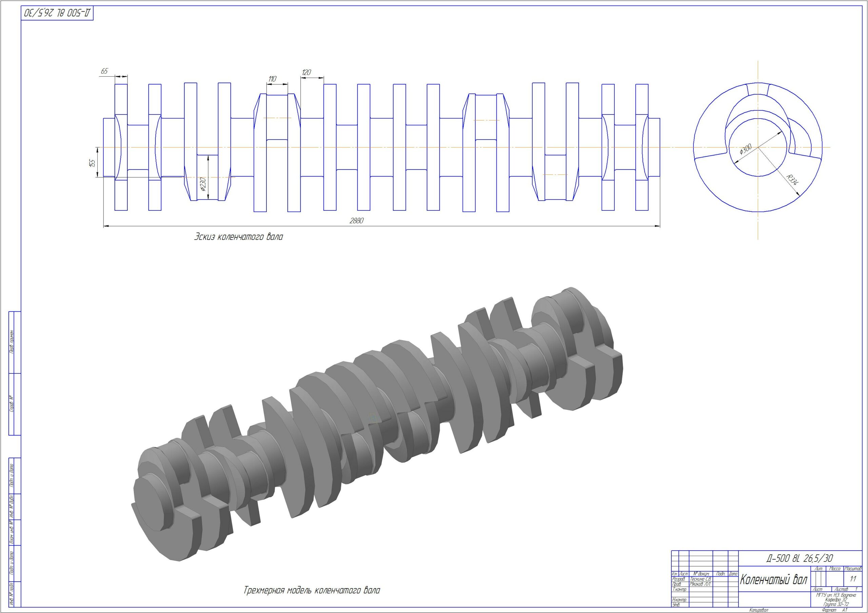The width and height of the screenshot is (868, 613).
Task: Select the developer name 'Тескина С.В.'
Action: tap(701, 579)
